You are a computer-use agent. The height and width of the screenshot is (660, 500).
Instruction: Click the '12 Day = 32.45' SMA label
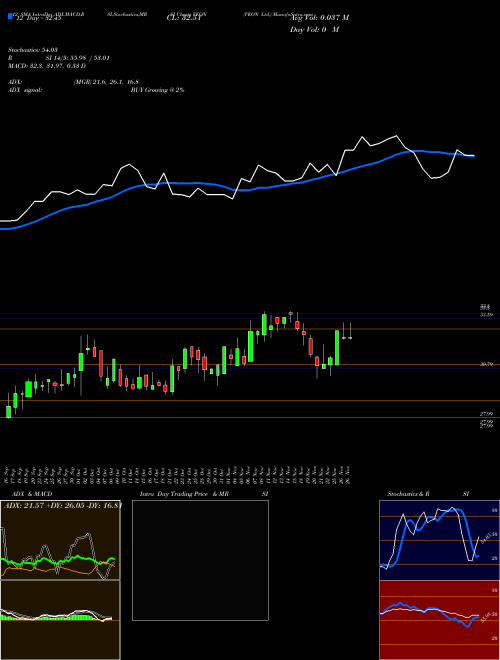(38, 18)
